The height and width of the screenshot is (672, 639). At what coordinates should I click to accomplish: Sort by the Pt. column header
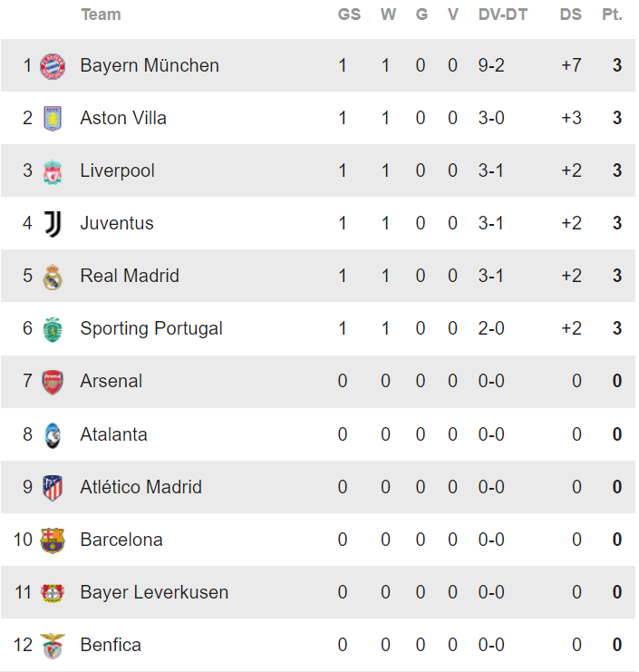612,15
